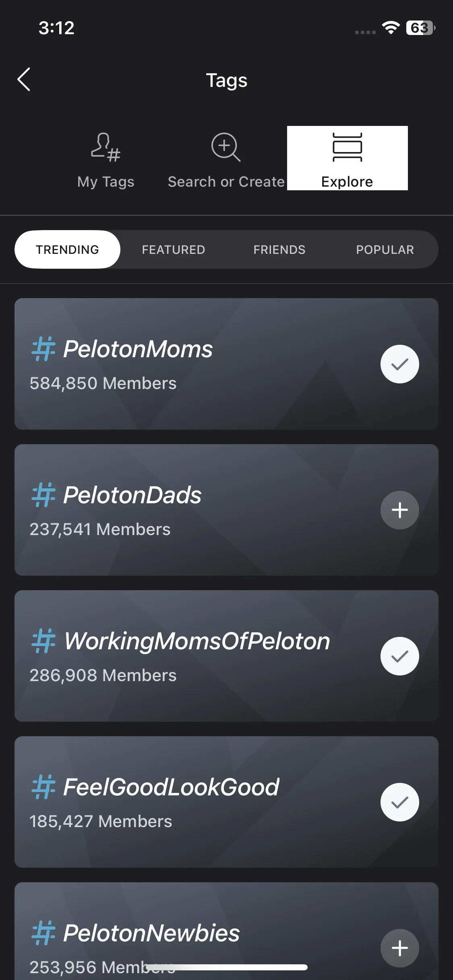
Task: Open the WorkingMomsOfPeloton tag title
Action: click(197, 641)
